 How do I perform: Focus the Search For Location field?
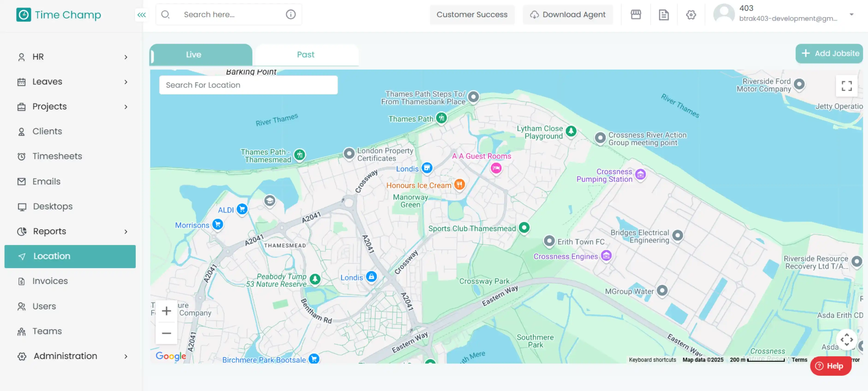pyautogui.click(x=248, y=85)
